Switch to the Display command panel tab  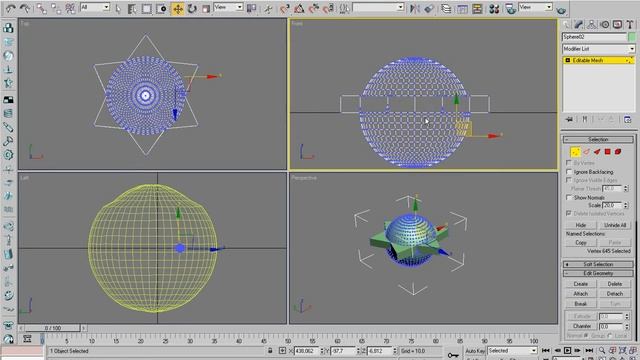click(617, 25)
